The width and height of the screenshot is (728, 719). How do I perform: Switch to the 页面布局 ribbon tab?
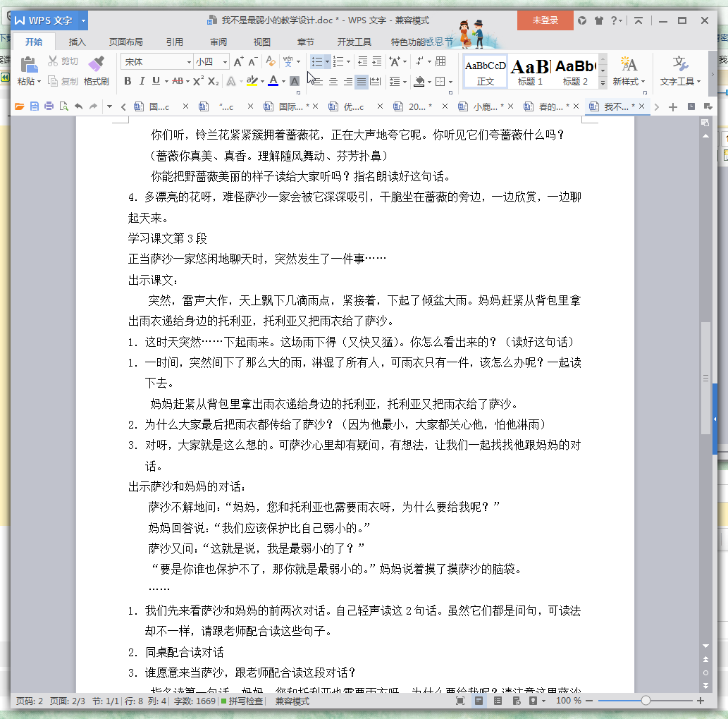click(126, 42)
